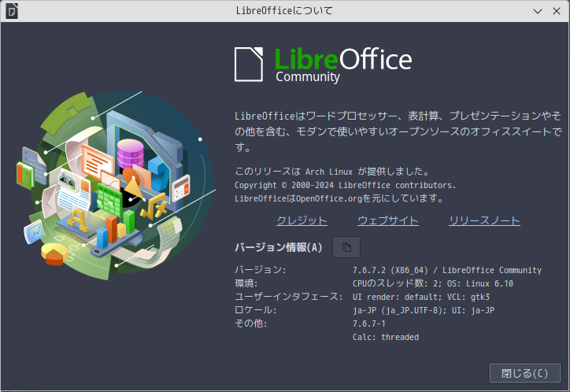The height and width of the screenshot is (392, 570).
Task: Open the ウェブサイト link
Action: (x=388, y=220)
